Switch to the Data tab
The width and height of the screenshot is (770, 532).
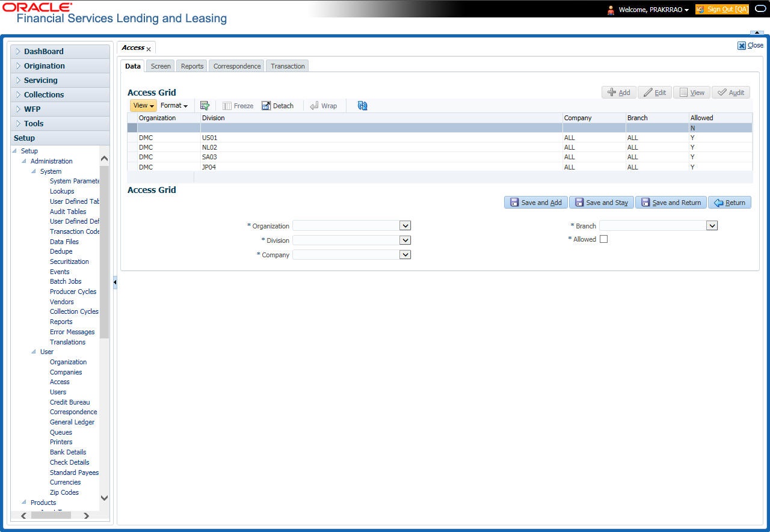click(132, 66)
